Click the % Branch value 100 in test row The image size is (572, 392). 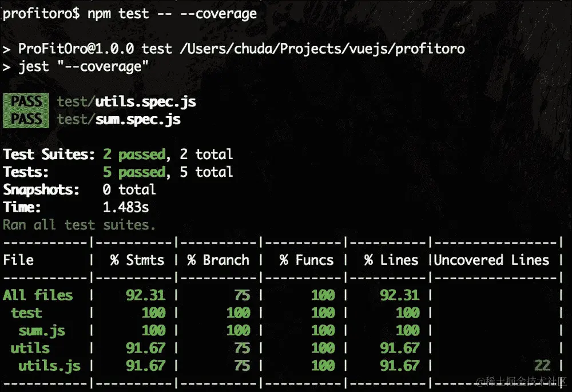pos(238,313)
